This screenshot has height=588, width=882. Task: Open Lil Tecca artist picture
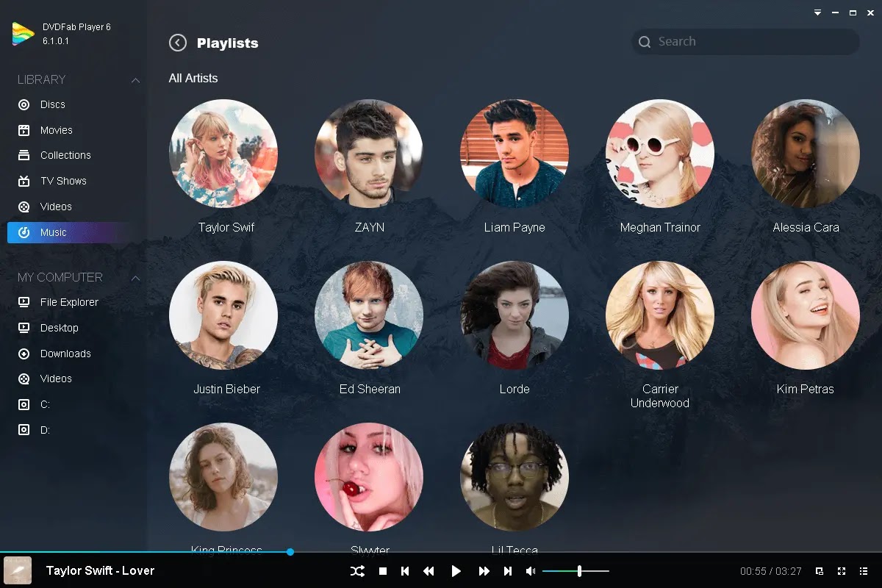tap(514, 477)
